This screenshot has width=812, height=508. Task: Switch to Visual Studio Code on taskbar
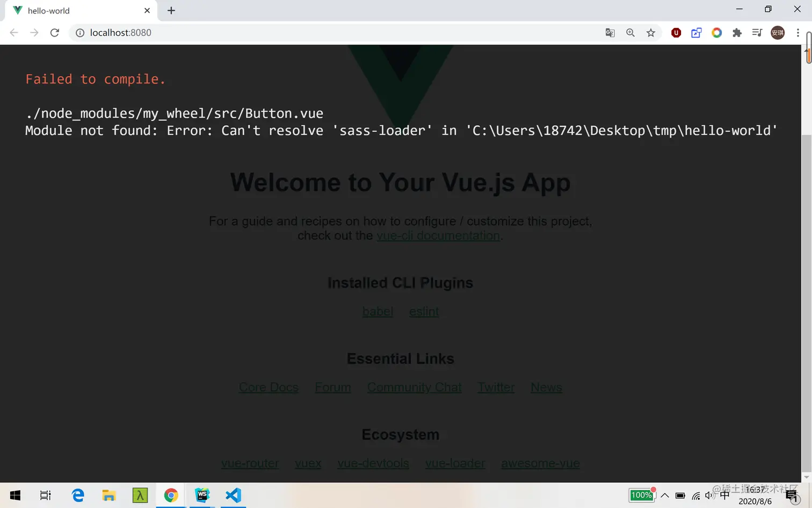click(x=233, y=495)
